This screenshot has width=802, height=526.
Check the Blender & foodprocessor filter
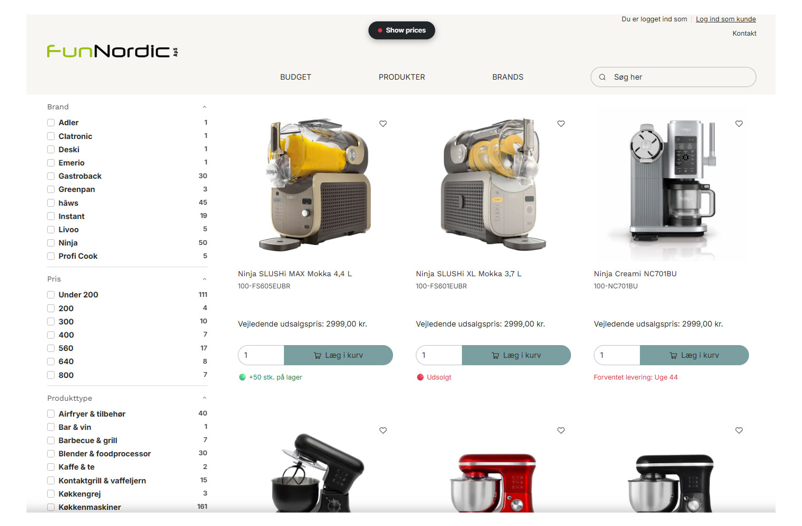51,453
